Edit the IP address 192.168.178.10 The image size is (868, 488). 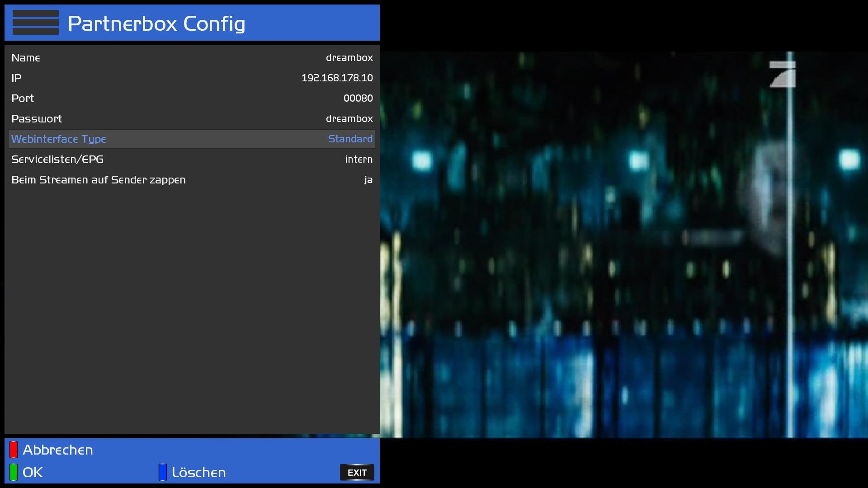pyautogui.click(x=337, y=78)
